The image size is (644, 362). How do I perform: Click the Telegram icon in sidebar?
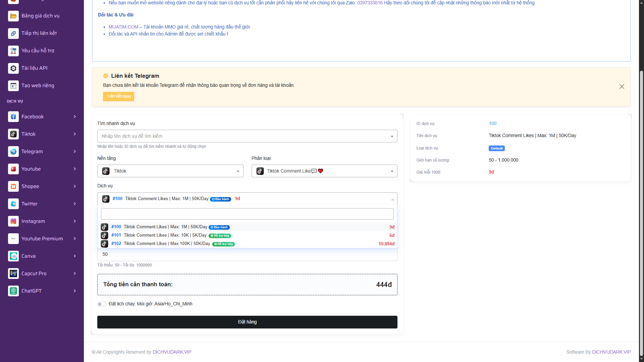(x=13, y=152)
